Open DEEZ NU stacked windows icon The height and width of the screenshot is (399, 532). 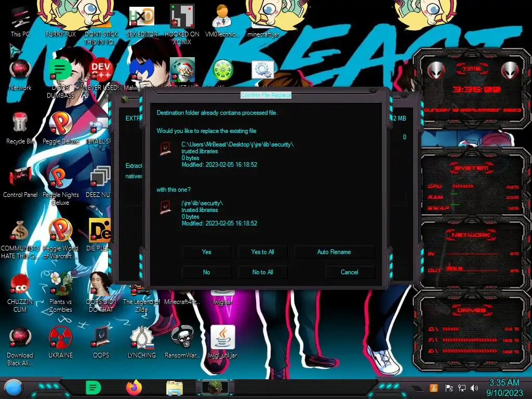coord(100,182)
